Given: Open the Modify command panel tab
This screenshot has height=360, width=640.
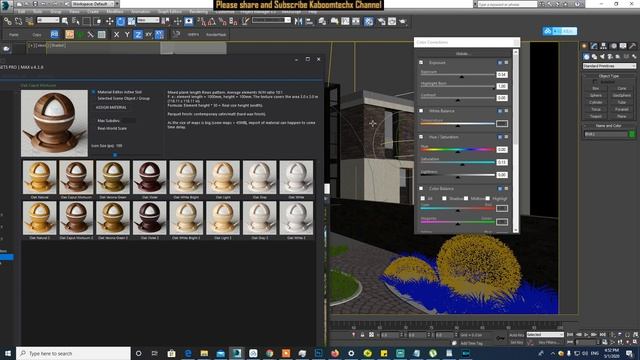Looking at the screenshot, I should pos(594,46).
